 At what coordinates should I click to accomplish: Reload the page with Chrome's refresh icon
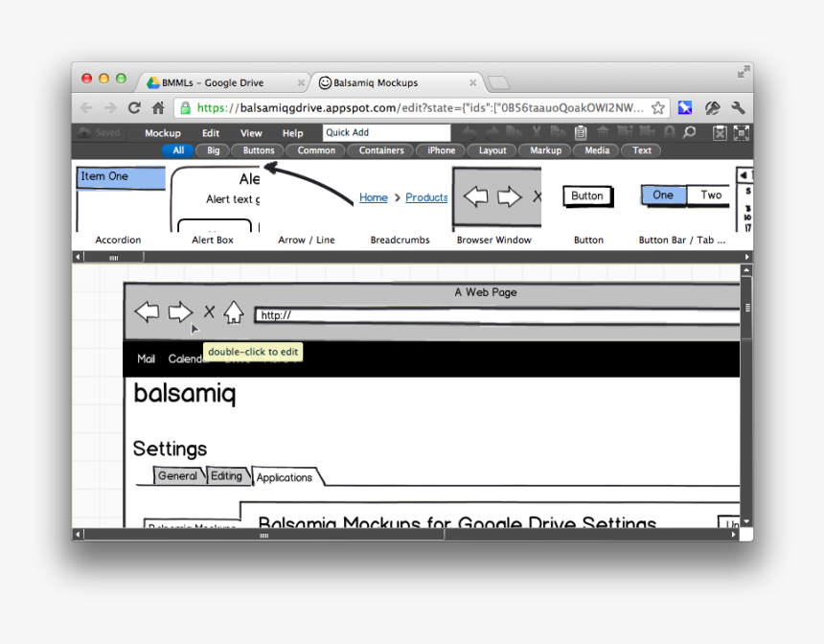click(134, 107)
